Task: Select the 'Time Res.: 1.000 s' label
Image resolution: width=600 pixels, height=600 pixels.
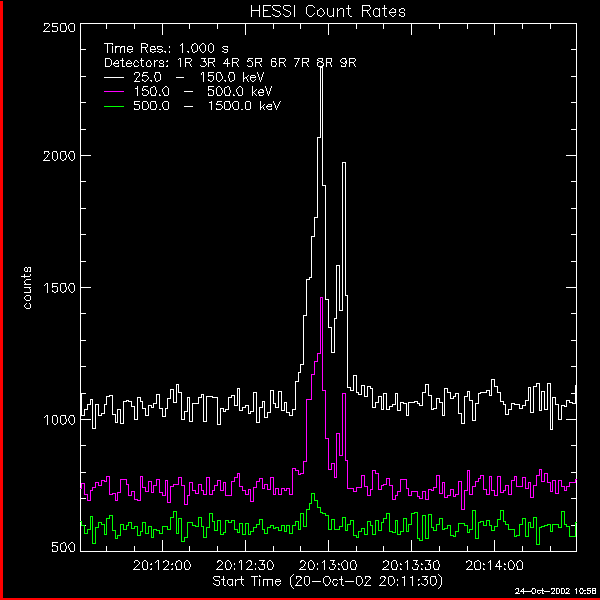Action: [x=166, y=49]
